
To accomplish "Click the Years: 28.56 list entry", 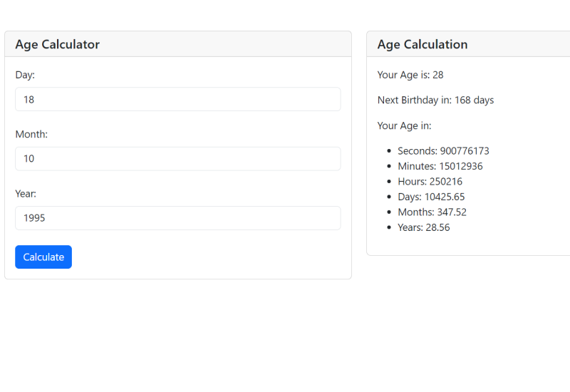I will tap(423, 227).
